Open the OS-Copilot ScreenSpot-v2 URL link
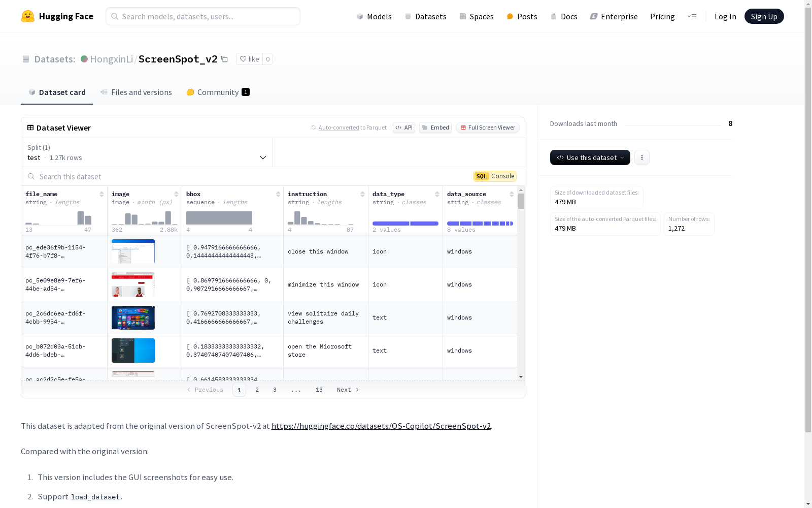The image size is (812, 508). (381, 426)
